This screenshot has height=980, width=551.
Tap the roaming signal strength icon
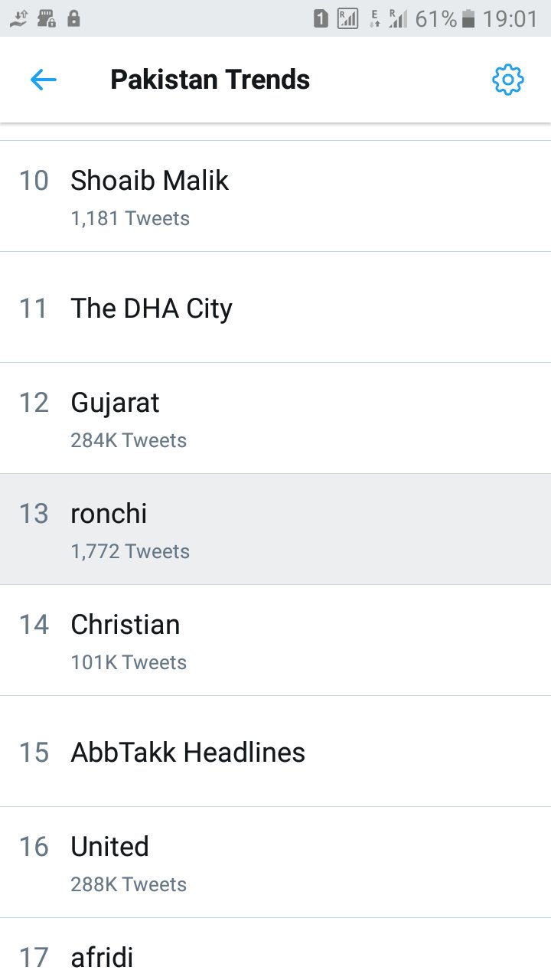[x=398, y=18]
